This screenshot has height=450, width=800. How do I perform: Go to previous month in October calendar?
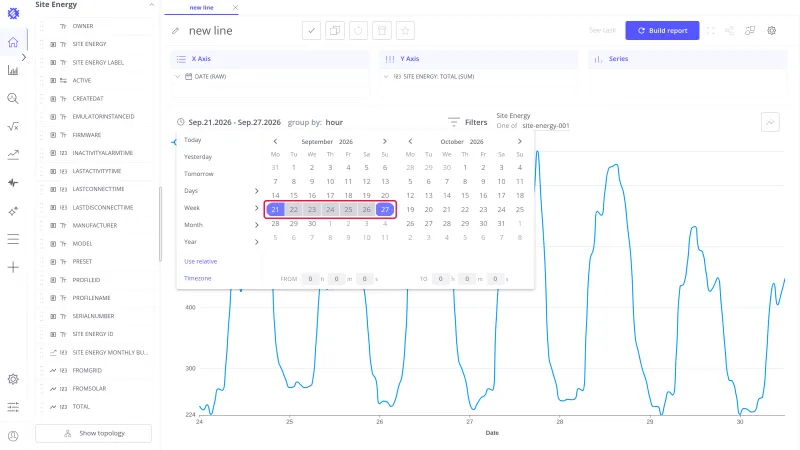[410, 141]
